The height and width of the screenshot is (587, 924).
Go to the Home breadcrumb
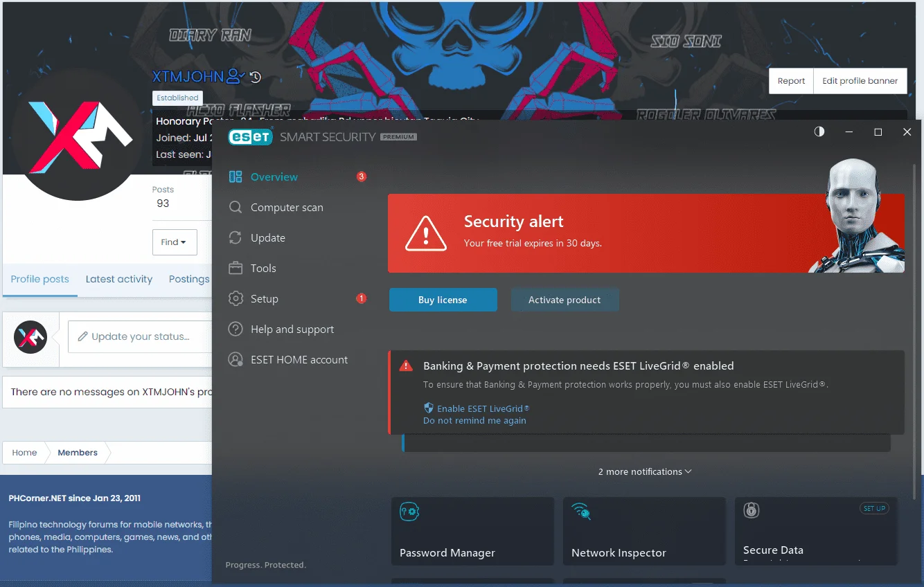(x=24, y=453)
